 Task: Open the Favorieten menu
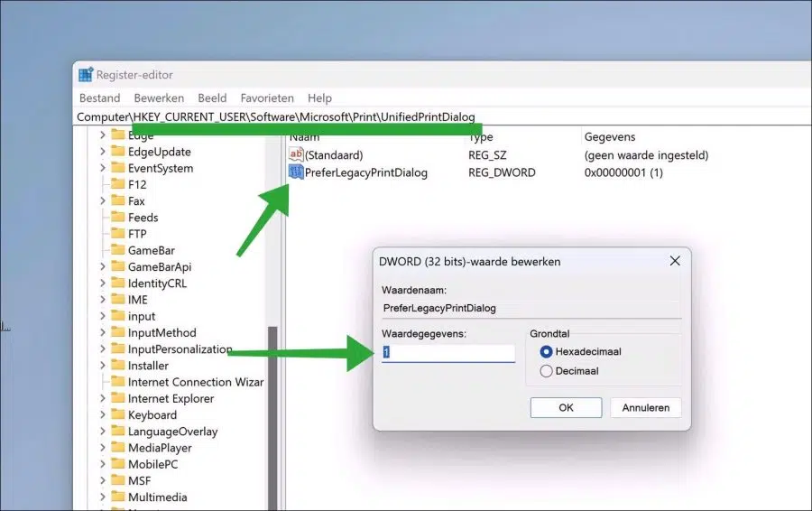coord(267,98)
